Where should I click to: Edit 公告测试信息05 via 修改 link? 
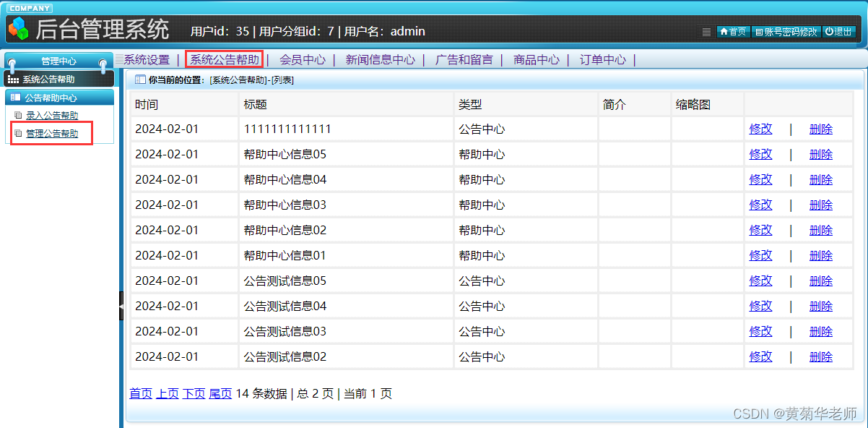(x=760, y=281)
